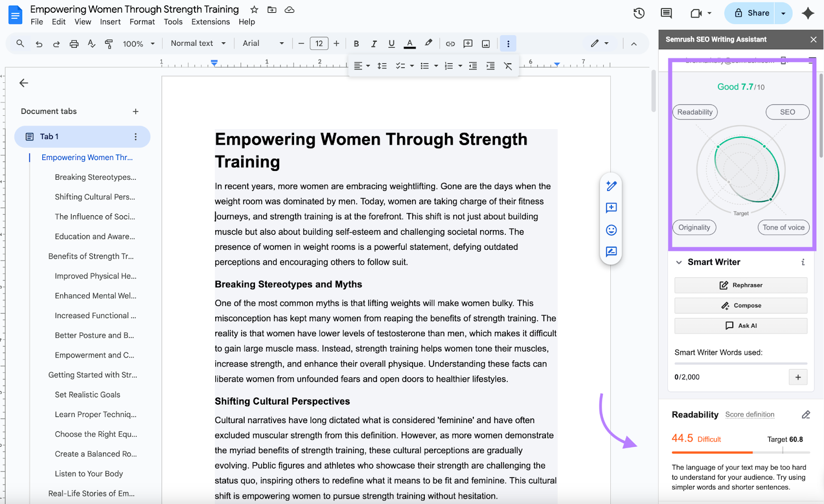Clear formatting using the toolbar icon

(508, 66)
